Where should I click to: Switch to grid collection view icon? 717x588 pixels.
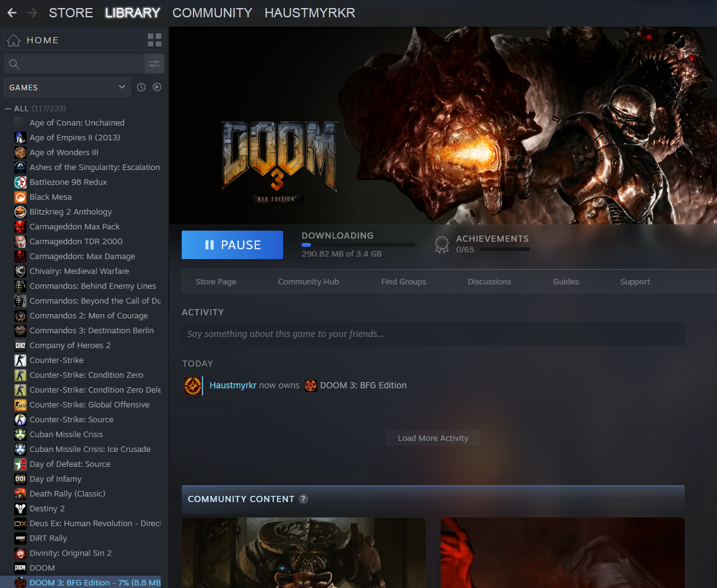pyautogui.click(x=155, y=40)
